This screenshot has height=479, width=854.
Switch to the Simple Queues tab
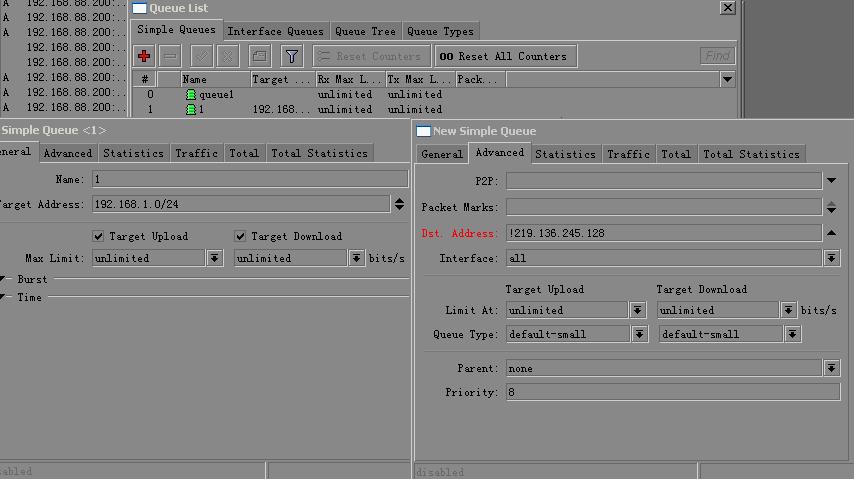tap(176, 30)
